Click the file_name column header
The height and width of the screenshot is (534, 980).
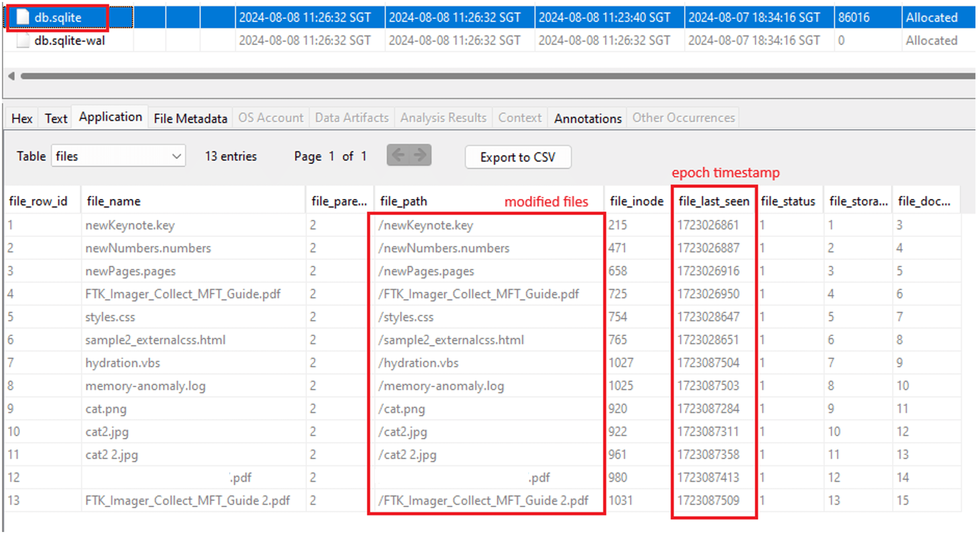point(113,201)
